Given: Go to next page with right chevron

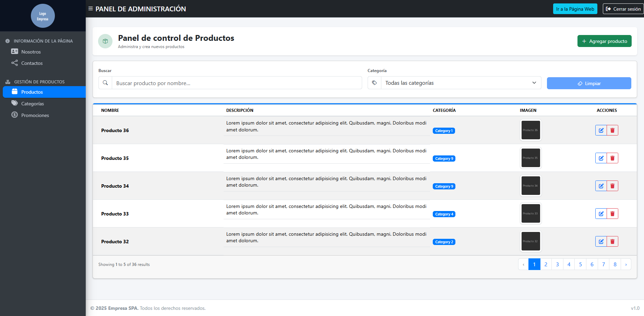Looking at the screenshot, I should click(x=626, y=265).
